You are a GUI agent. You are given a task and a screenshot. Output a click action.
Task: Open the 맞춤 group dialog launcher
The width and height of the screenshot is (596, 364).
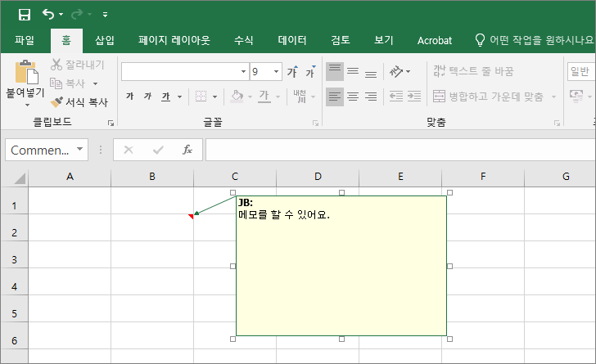click(x=557, y=123)
